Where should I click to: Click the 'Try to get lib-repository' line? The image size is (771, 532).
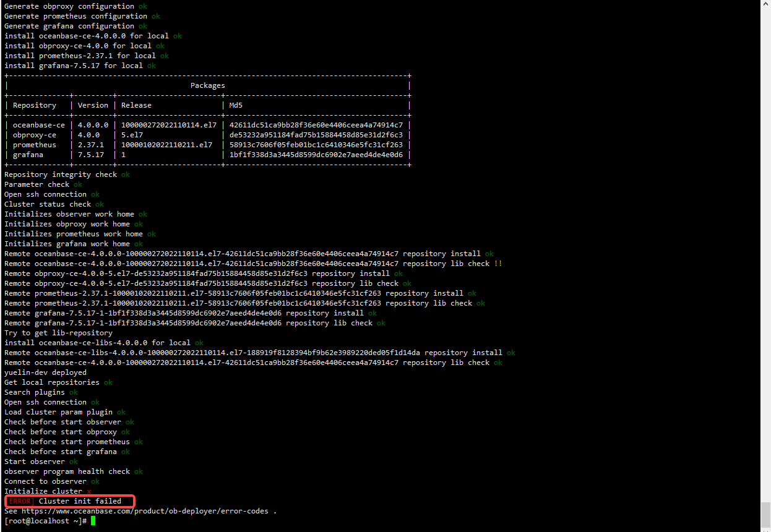[x=58, y=333]
